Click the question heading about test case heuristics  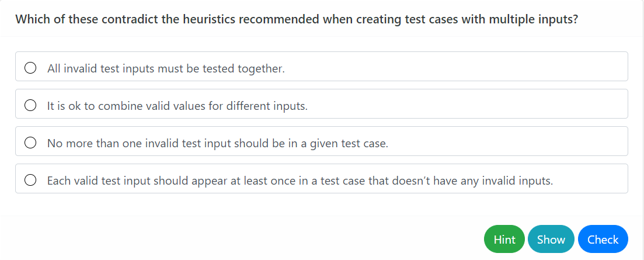(297, 19)
